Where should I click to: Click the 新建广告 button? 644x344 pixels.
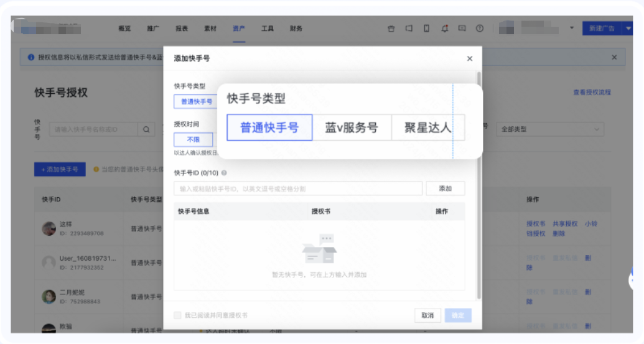click(602, 29)
